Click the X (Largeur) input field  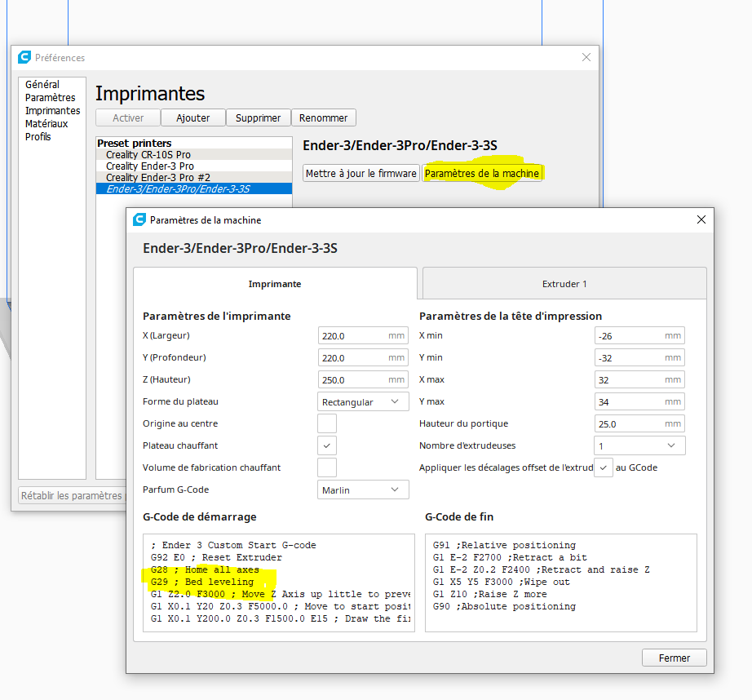pyautogui.click(x=363, y=335)
